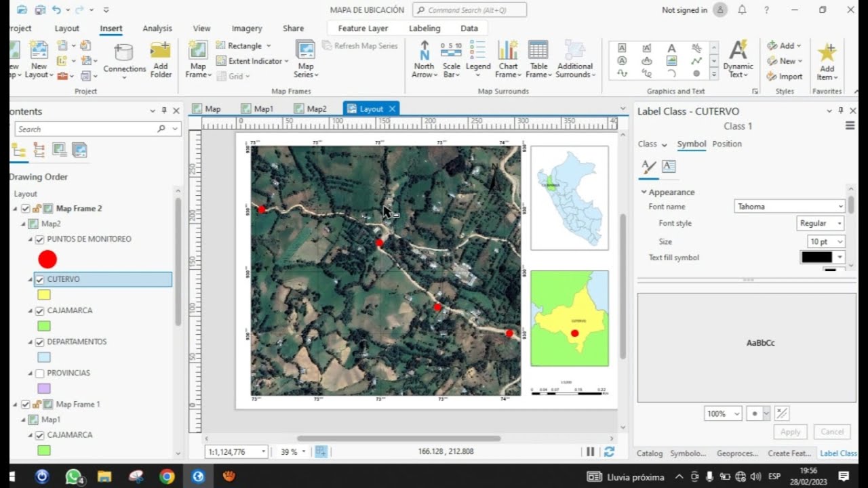The height and width of the screenshot is (488, 868).
Task: Open Additional Surrounds gallery
Action: [575, 60]
